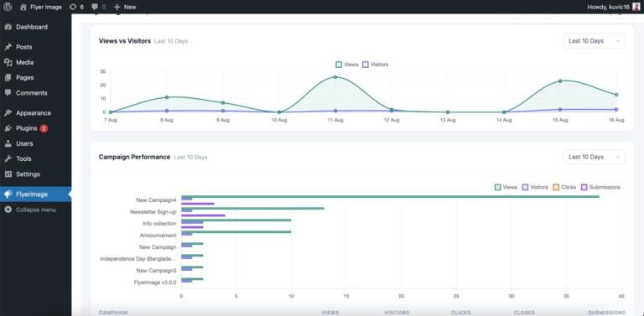Click the Newsletter Sign-up label

(153, 212)
